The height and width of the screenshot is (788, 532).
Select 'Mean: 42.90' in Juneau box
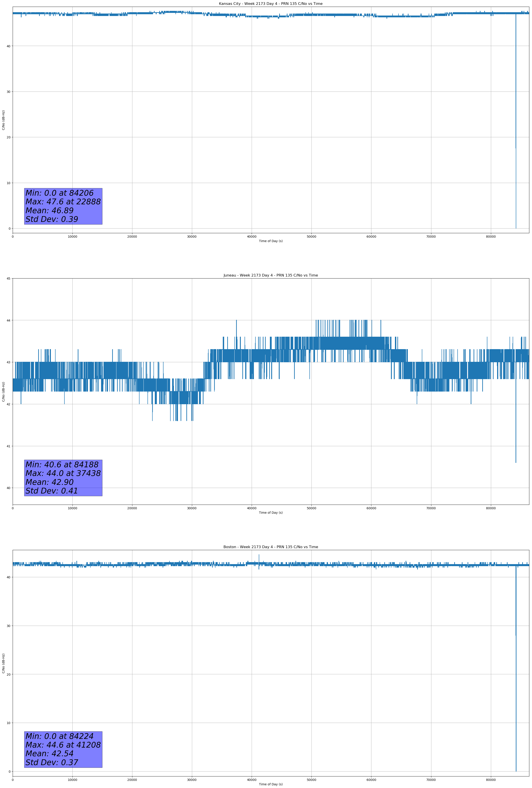click(x=50, y=482)
